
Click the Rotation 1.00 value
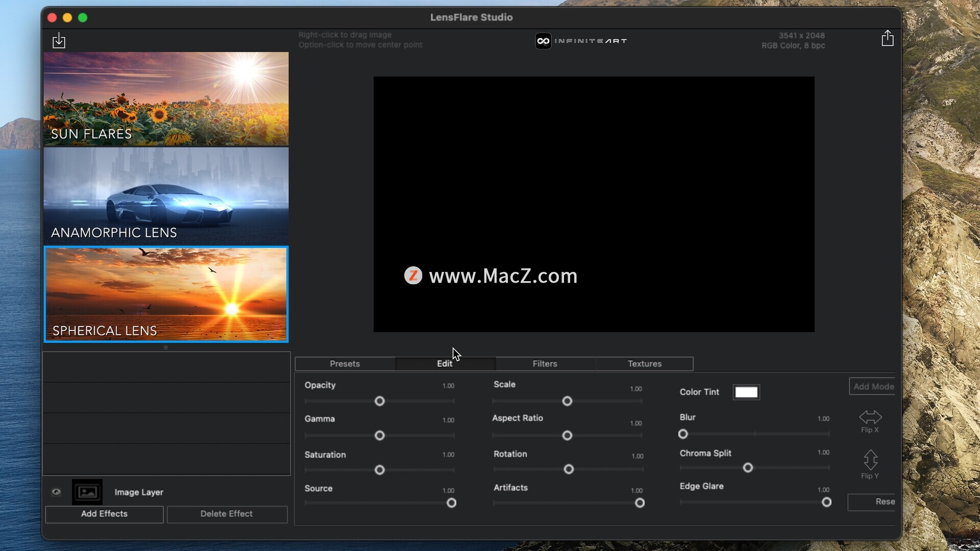(x=637, y=456)
